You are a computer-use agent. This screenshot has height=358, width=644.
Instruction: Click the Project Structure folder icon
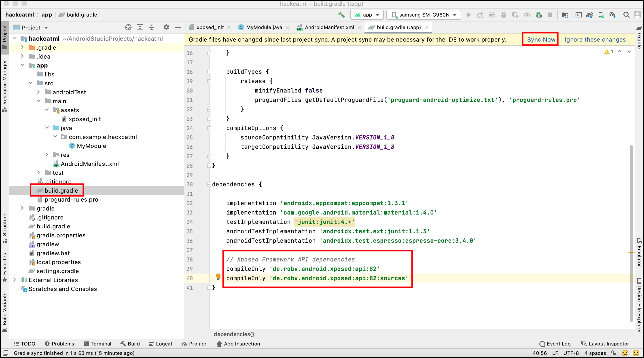click(x=565, y=15)
